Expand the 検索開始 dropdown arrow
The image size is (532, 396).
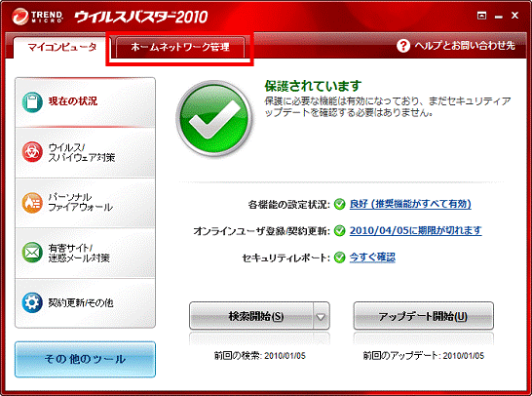pyautogui.click(x=321, y=316)
